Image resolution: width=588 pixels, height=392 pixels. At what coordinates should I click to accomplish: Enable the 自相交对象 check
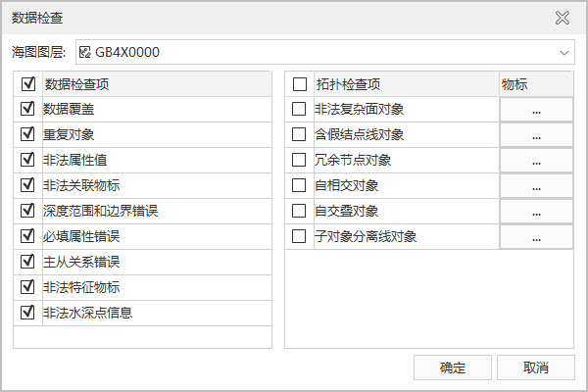(x=299, y=185)
